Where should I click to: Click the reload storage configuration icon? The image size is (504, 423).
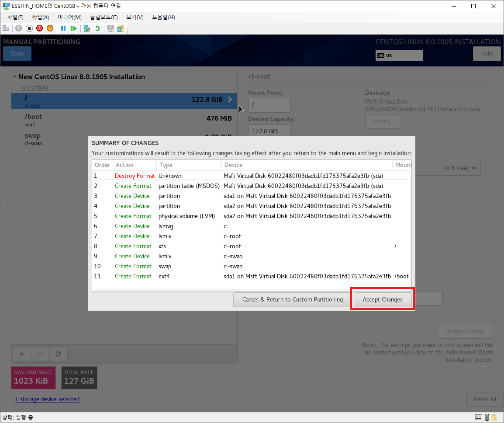click(58, 354)
